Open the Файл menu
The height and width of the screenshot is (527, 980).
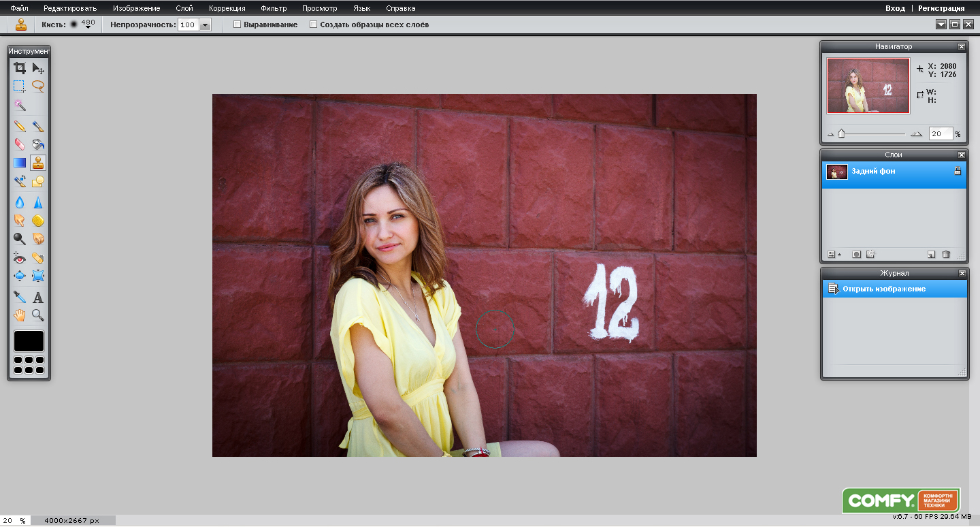[x=19, y=8]
